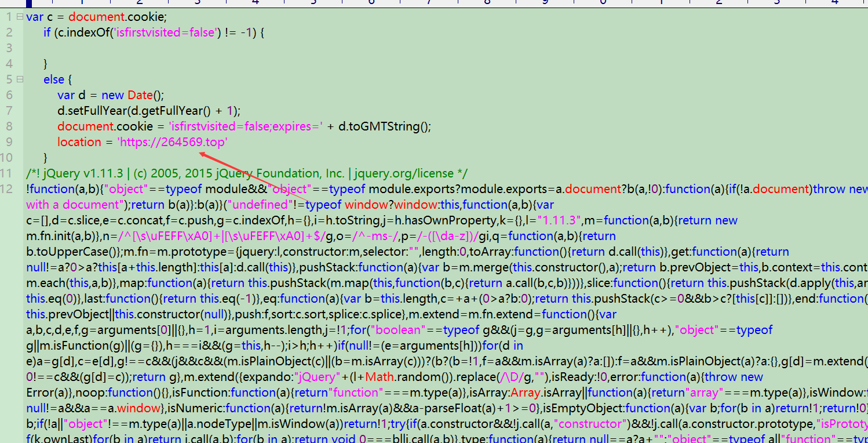
Task: Click 'setFullYear' on line 7
Action: click(x=96, y=111)
